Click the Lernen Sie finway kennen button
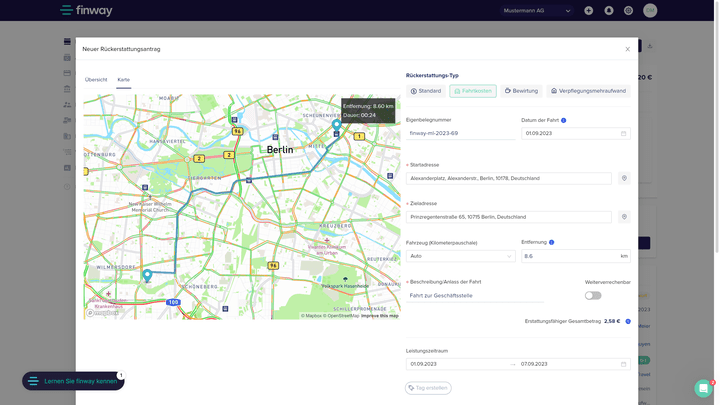Image resolution: width=720 pixels, height=405 pixels. pyautogui.click(x=73, y=381)
